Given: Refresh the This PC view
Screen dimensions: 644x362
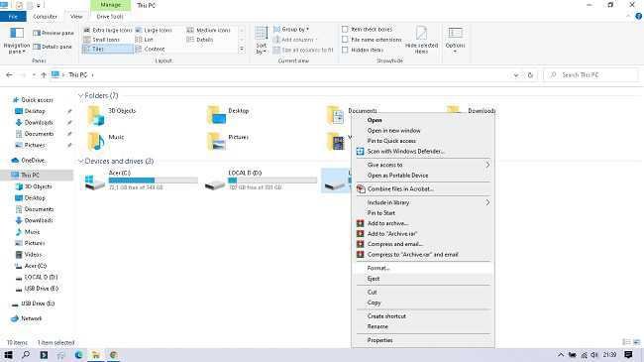Looking at the screenshot, I should click(530, 75).
